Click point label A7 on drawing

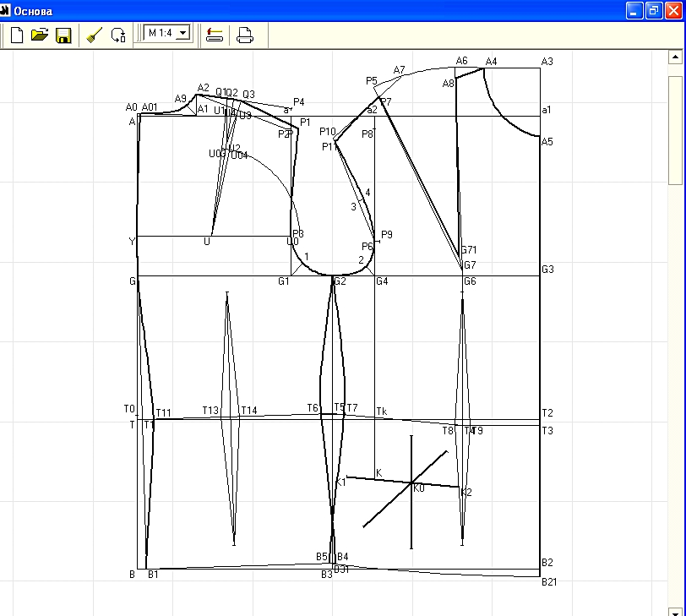(399, 70)
